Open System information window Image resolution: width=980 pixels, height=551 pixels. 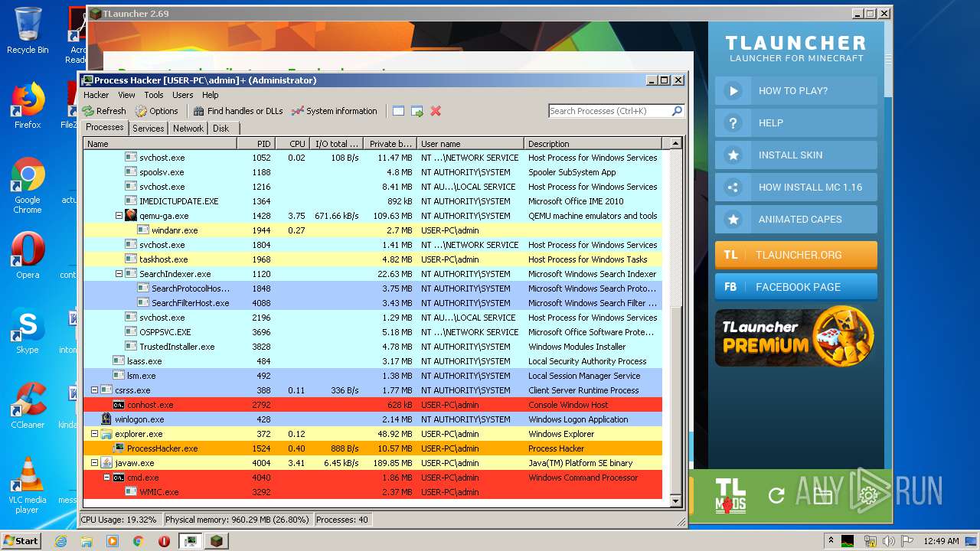click(334, 111)
